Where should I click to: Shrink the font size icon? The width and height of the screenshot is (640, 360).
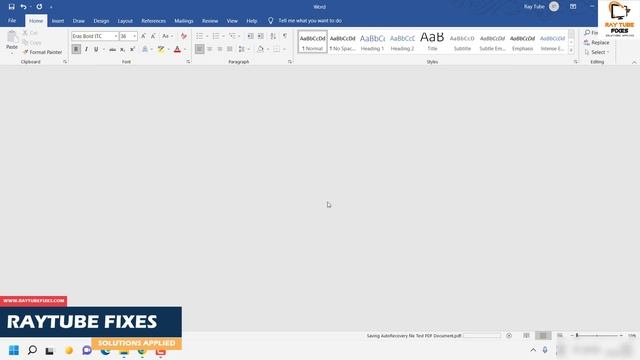coord(153,36)
